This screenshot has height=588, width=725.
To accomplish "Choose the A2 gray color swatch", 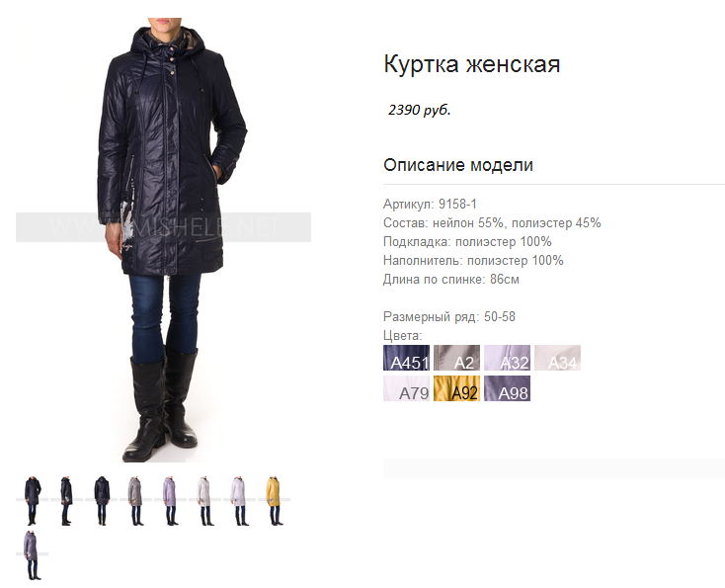I will click(456, 358).
